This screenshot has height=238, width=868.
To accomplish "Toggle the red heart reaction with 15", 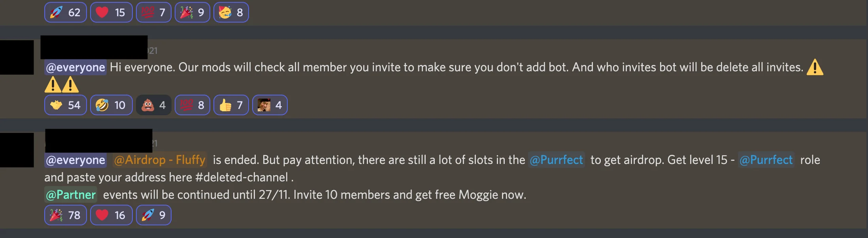I will (111, 12).
